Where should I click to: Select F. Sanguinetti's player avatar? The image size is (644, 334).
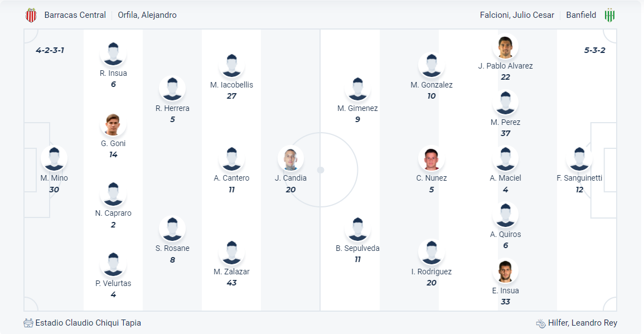pos(579,159)
